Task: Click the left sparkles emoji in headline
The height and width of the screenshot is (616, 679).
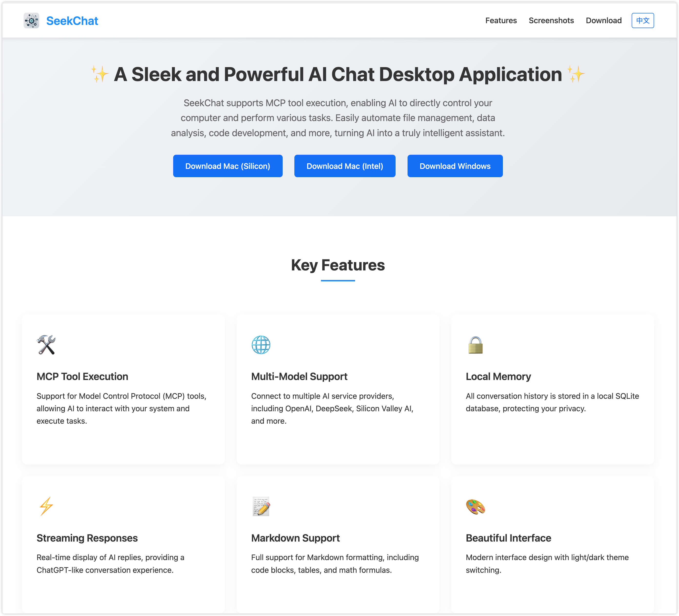Action: 100,74
